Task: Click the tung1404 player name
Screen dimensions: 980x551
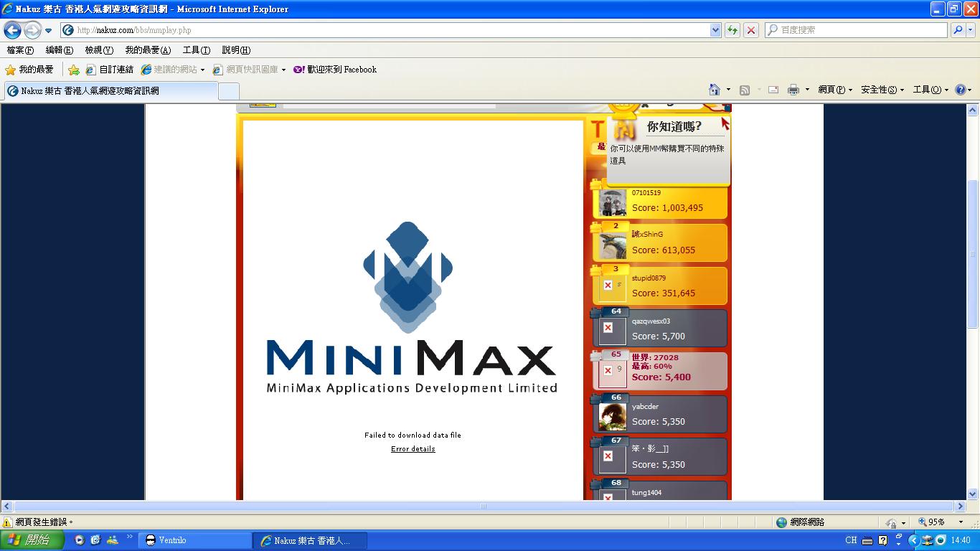Action: (x=646, y=493)
